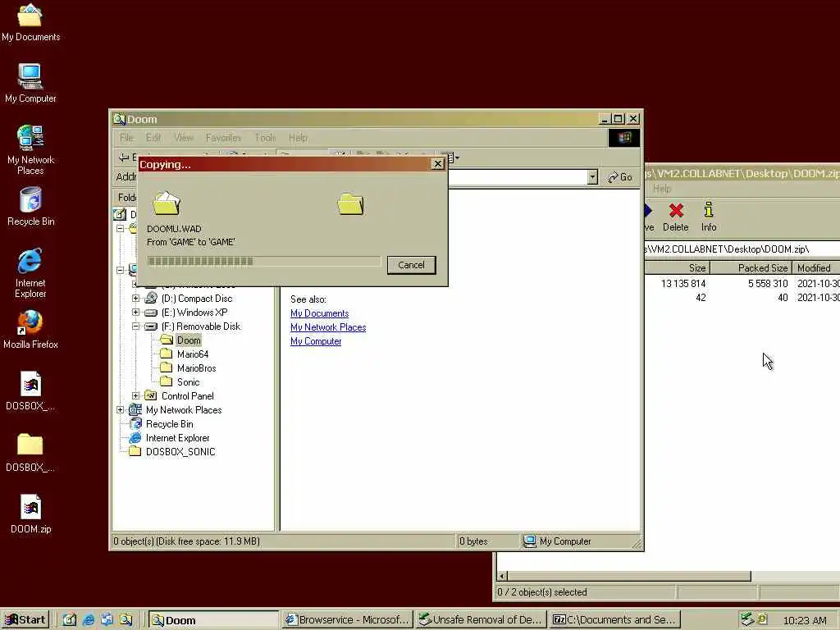Collapse the (F:) Removable Disk tree node
This screenshot has height=630, width=840.
pyautogui.click(x=135, y=326)
